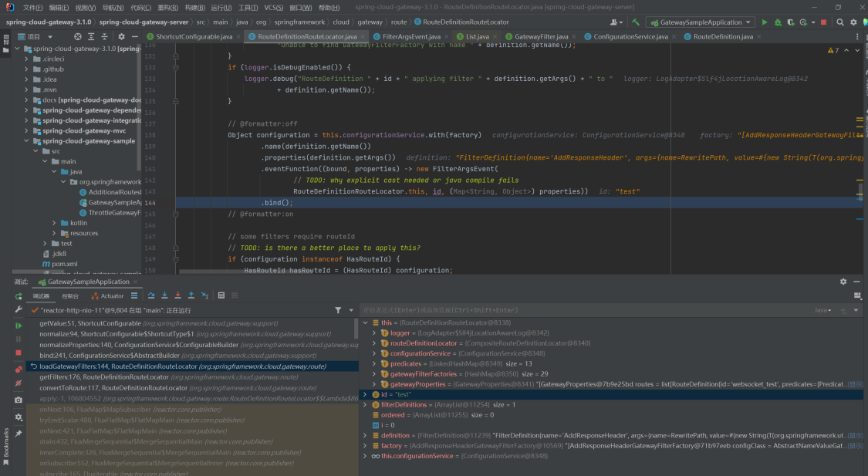Click the Debug bug icon in top toolbar
This screenshot has width=868, height=476.
click(778, 22)
